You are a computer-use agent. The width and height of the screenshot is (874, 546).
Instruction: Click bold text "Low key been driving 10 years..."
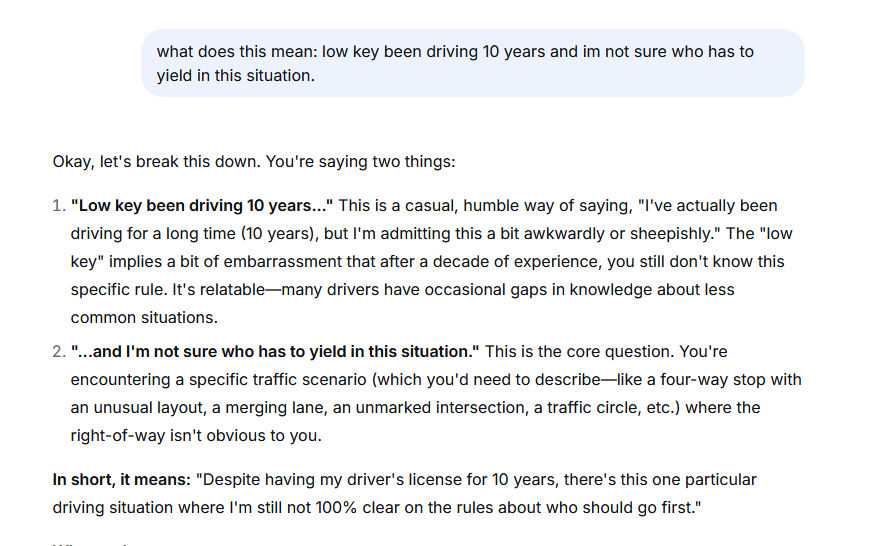point(202,206)
